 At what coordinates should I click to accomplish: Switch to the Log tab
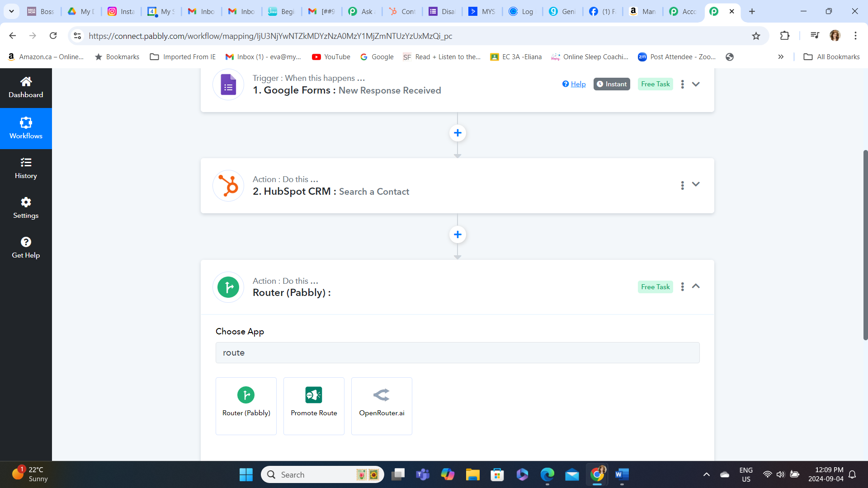click(522, 11)
